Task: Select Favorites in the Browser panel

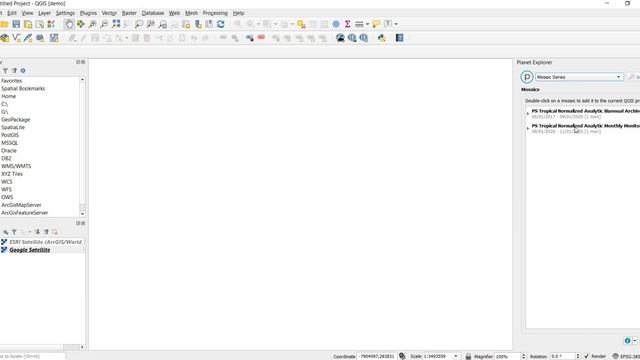Action: [11, 81]
